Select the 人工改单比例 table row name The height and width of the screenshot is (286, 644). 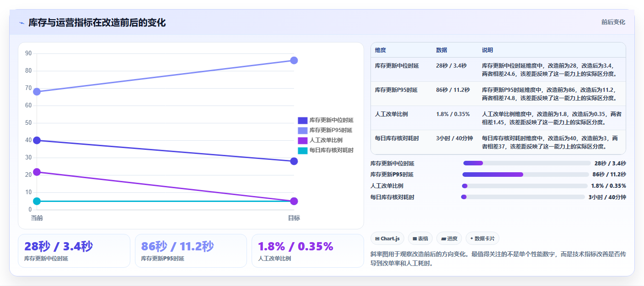[x=392, y=114]
